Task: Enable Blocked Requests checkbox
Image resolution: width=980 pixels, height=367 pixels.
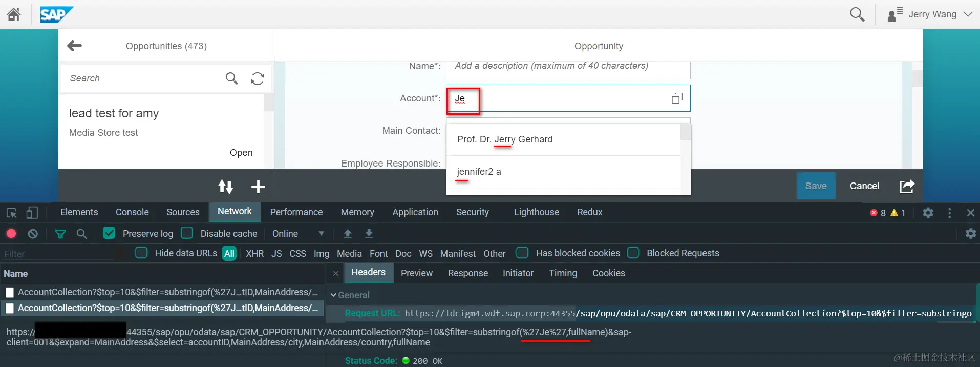Action: pos(633,253)
